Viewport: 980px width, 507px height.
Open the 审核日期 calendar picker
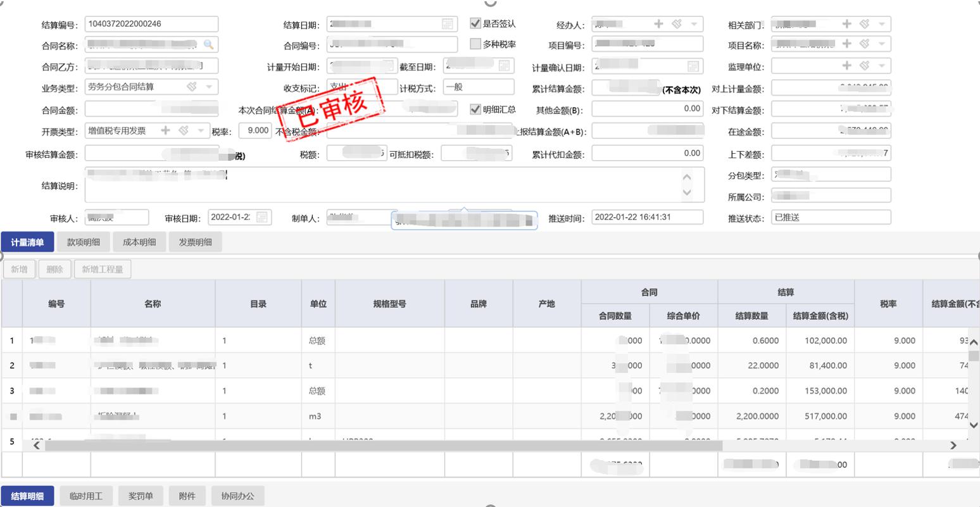point(261,217)
